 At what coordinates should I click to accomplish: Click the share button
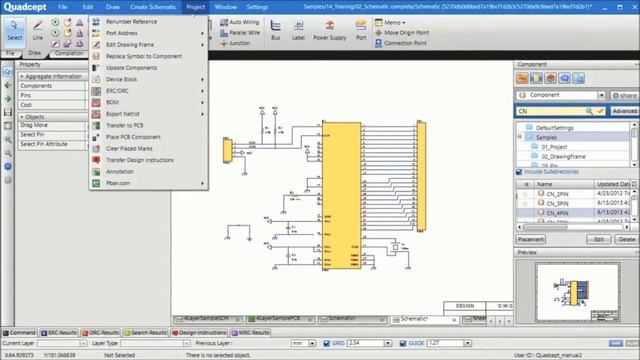tap(624, 95)
